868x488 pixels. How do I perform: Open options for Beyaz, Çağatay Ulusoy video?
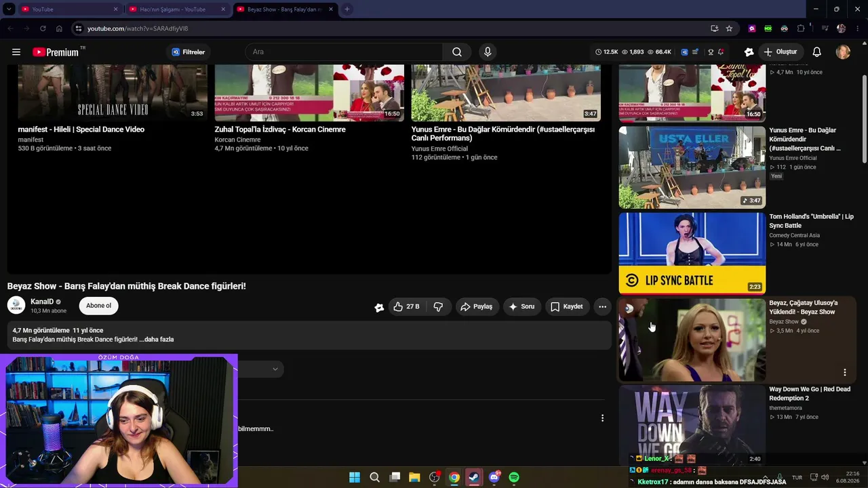pos(845,372)
